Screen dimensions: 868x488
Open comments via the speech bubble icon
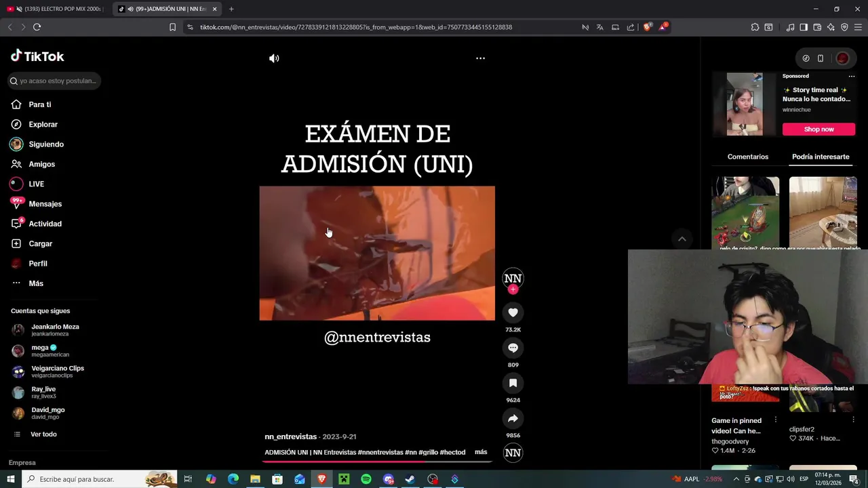coord(513,348)
